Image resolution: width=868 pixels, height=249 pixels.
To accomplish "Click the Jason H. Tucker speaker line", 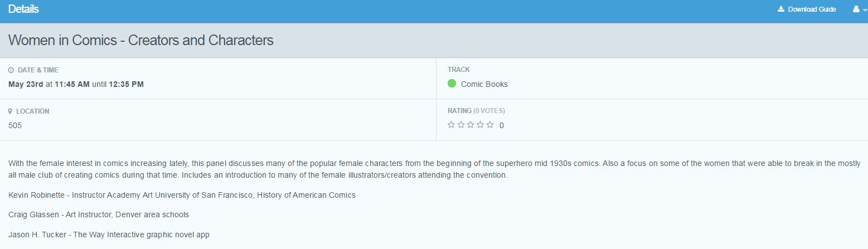I will coord(109,235).
